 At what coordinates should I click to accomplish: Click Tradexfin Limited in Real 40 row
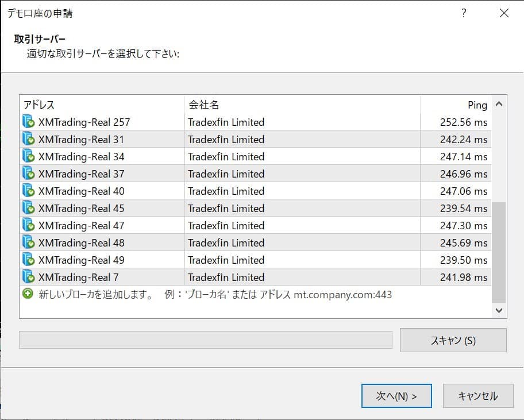(x=226, y=191)
